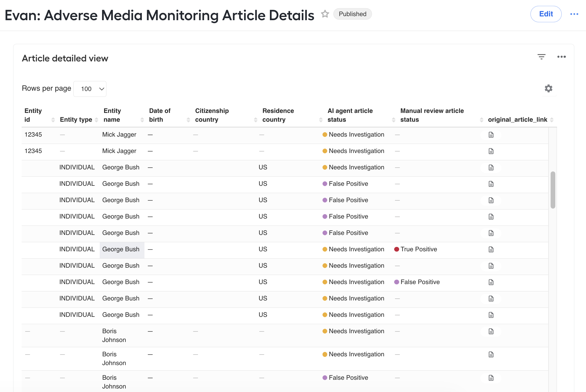This screenshot has height=392, width=586.
Task: Star this dashboard as favorite
Action: tap(325, 14)
